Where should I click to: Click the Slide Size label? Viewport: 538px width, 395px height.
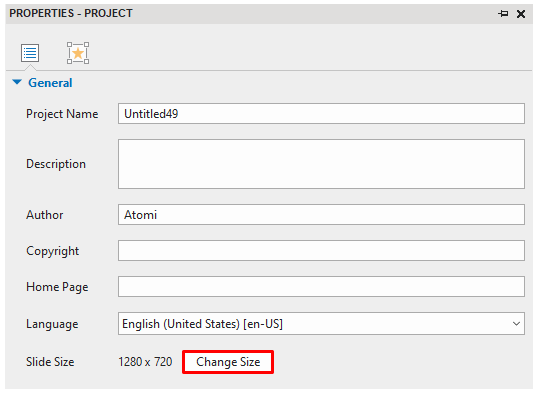[x=50, y=362]
